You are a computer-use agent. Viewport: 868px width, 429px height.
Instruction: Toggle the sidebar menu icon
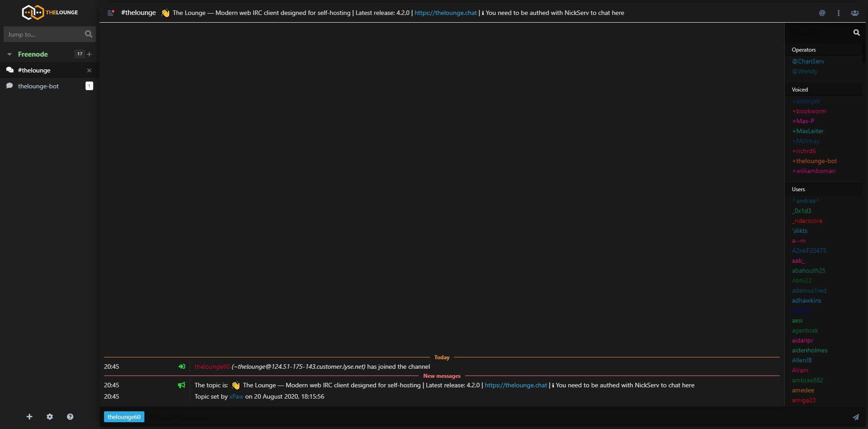(110, 13)
